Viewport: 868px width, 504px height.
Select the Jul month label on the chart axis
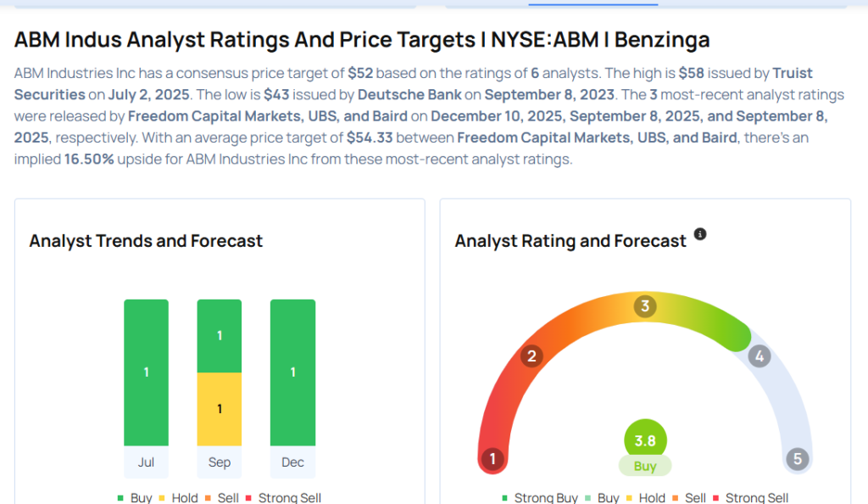click(x=146, y=462)
